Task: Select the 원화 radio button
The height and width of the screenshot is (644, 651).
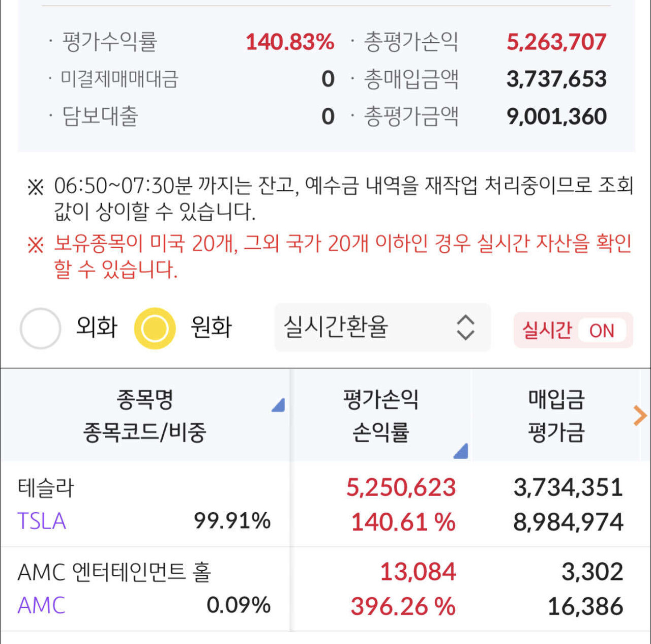Action: [x=154, y=328]
